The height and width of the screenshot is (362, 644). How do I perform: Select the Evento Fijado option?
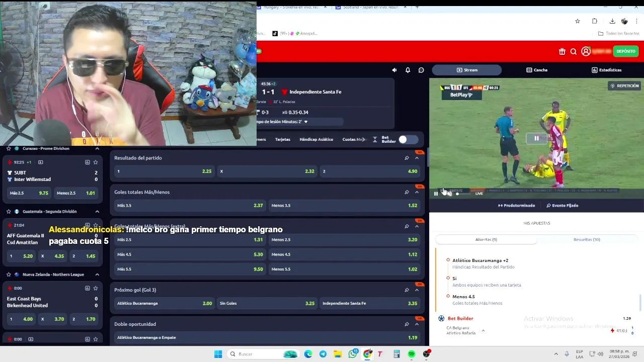[x=562, y=206]
